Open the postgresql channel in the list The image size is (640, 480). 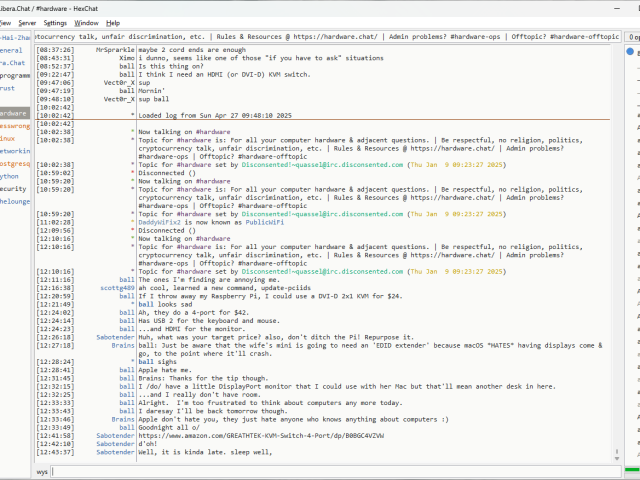[13, 163]
